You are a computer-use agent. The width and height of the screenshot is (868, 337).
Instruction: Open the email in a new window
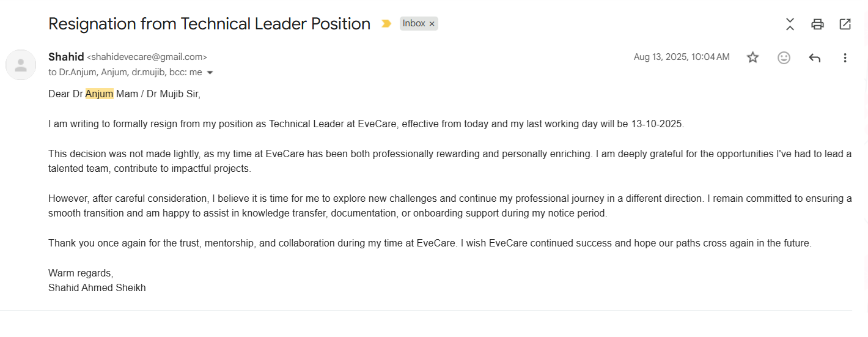coord(845,24)
